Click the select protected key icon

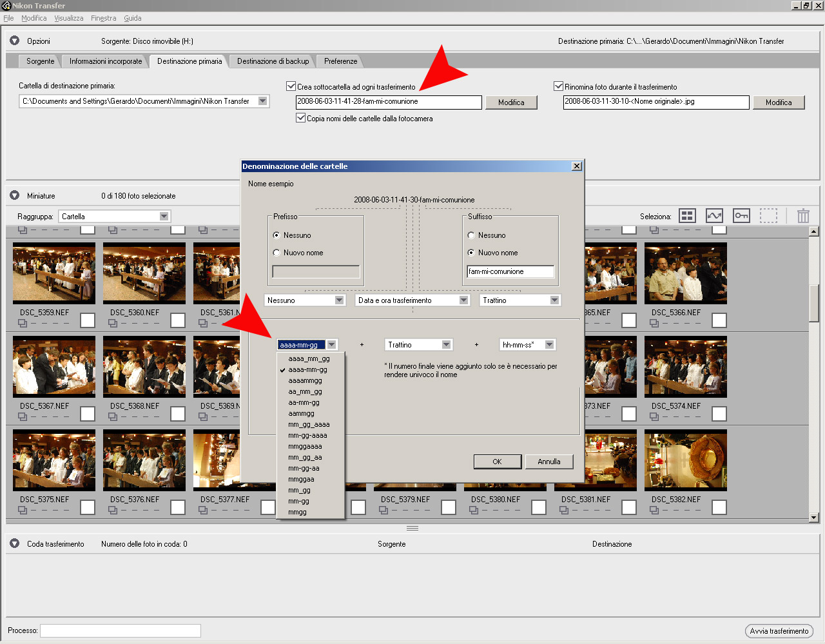(741, 216)
